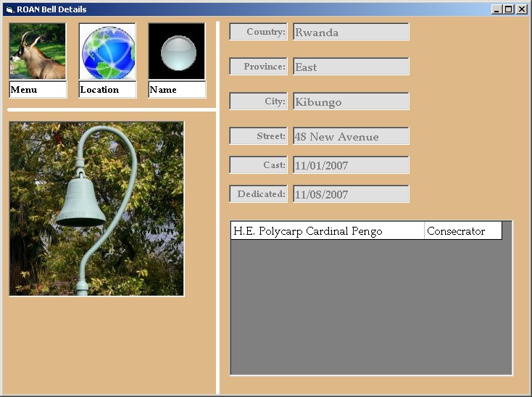Click the Location label below the globe
Screen dimensions: 532x397
point(107,90)
